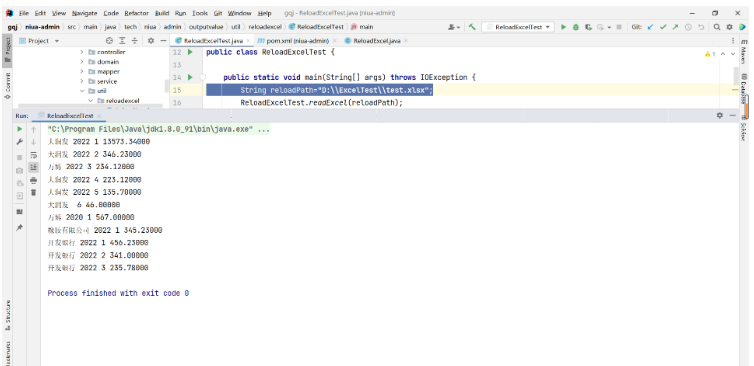Expand the mapper folder

(x=82, y=71)
